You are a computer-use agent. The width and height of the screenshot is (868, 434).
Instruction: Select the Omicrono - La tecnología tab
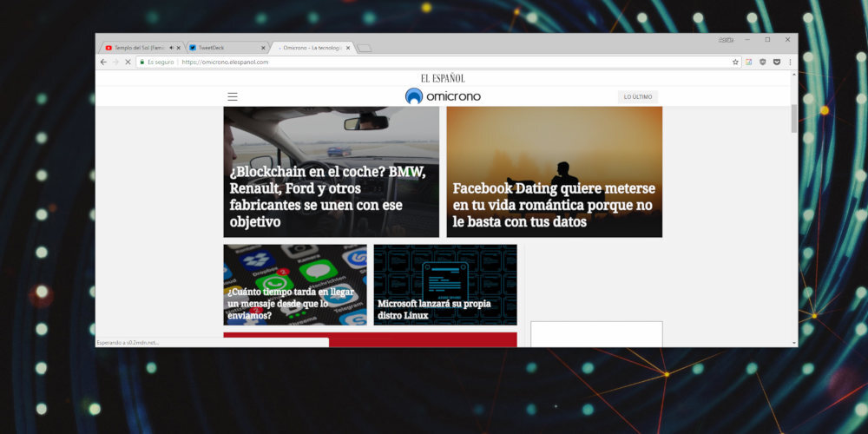(312, 48)
